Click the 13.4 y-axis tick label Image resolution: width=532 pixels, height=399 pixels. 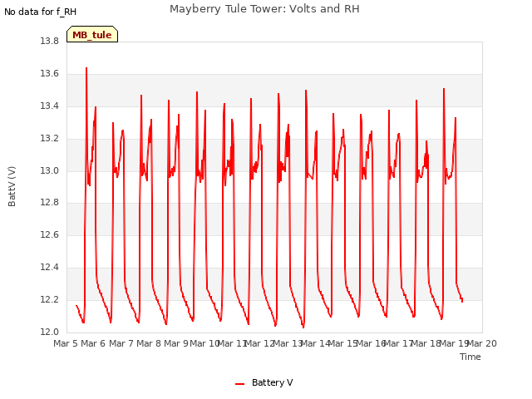coord(50,106)
